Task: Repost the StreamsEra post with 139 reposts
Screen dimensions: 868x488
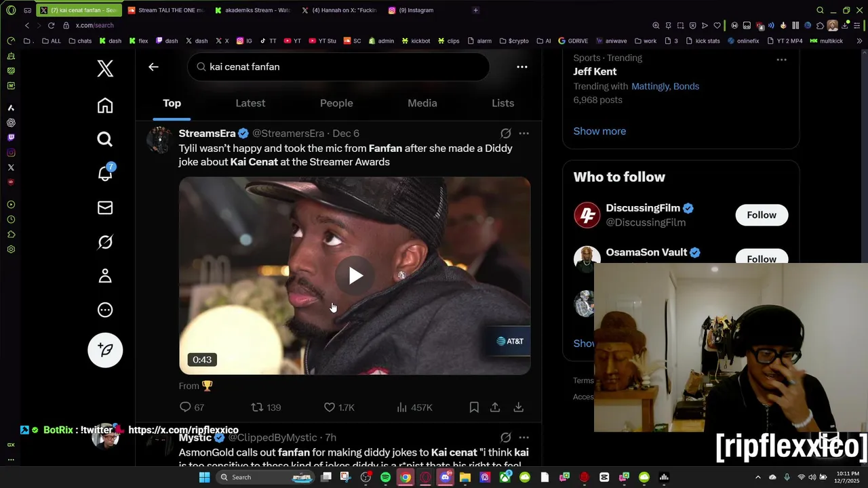Action: point(266,407)
